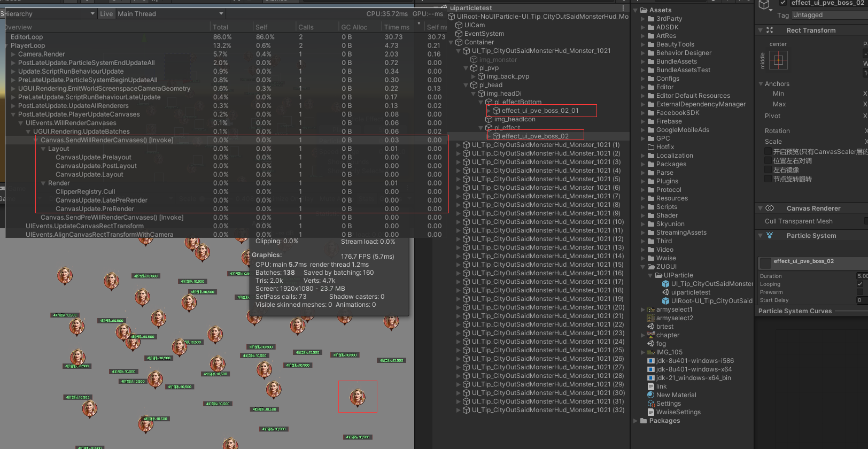Sort by the Time ms column header
868x449 pixels.
coord(397,27)
